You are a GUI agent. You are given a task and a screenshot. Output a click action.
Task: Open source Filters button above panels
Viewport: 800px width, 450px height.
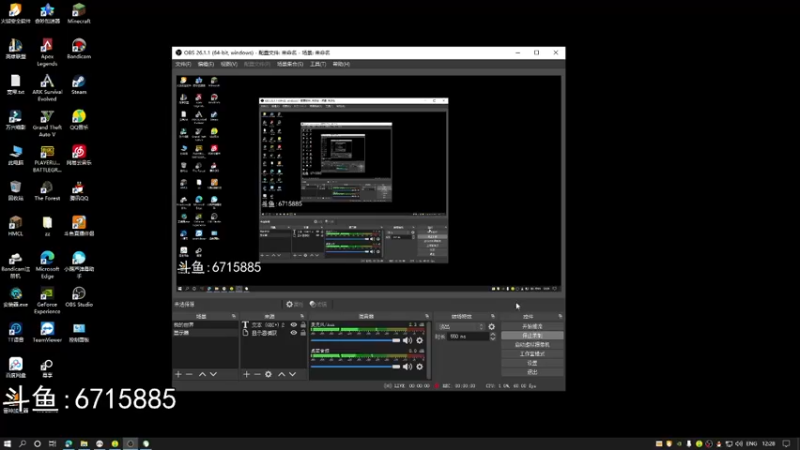click(318, 304)
